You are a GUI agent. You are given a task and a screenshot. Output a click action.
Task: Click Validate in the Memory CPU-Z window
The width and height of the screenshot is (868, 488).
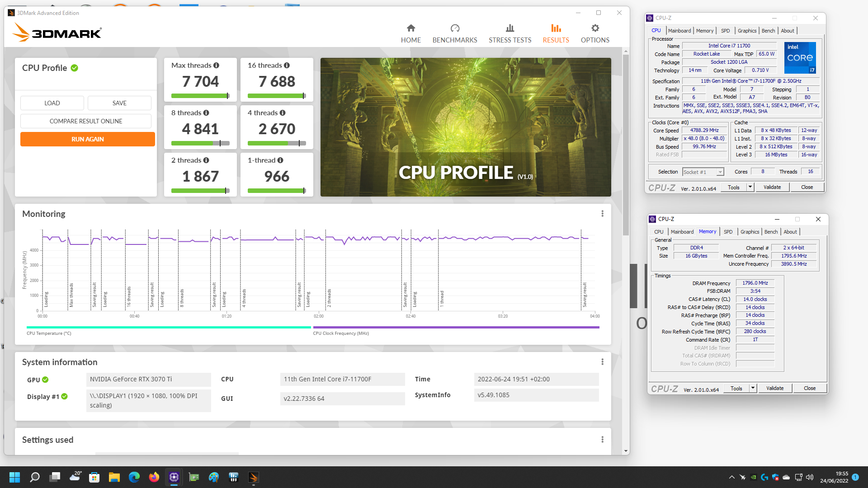click(775, 388)
